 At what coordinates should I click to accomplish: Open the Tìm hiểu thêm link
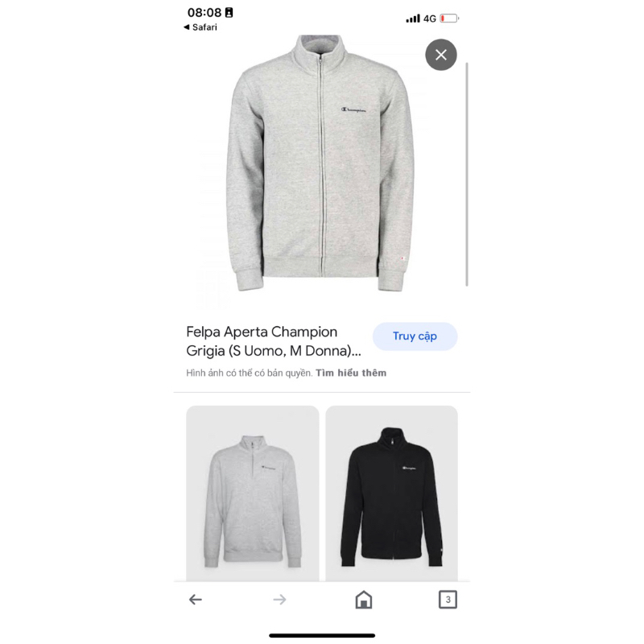click(x=351, y=373)
